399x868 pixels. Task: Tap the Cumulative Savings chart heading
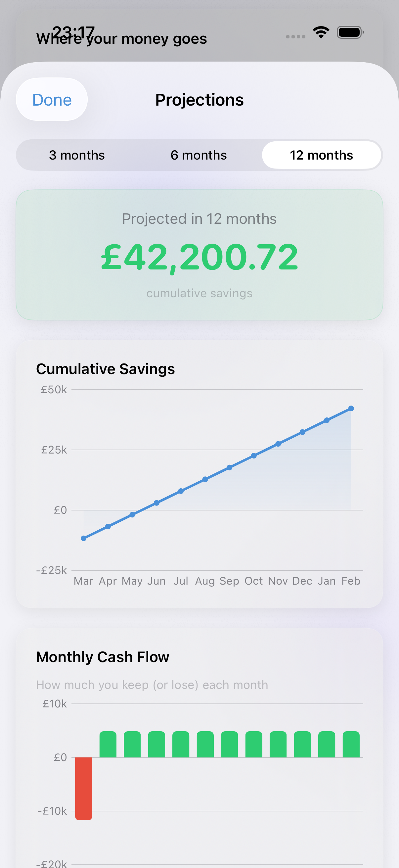point(106,369)
